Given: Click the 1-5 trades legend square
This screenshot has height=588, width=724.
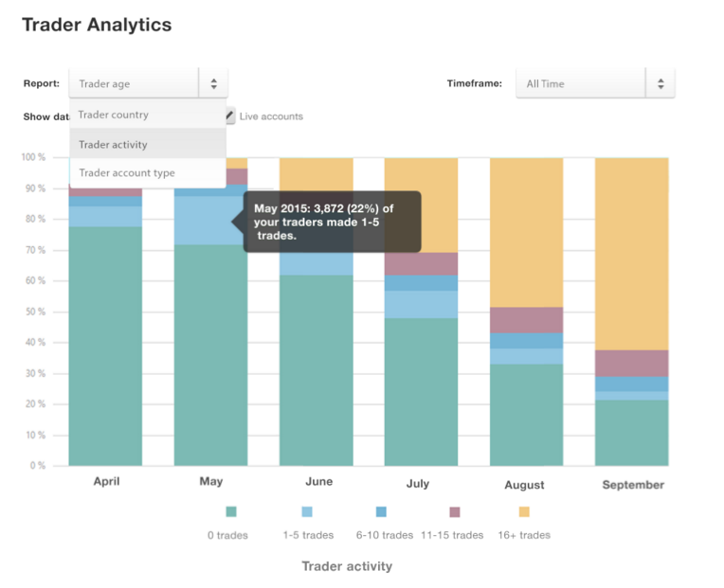Looking at the screenshot, I should [307, 512].
